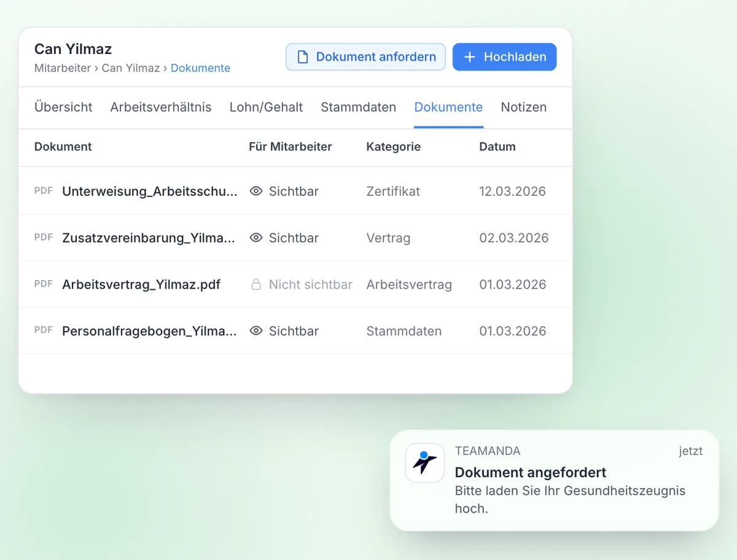Click the Teamanda app icon in notification
This screenshot has width=737, height=560.
pos(425,463)
